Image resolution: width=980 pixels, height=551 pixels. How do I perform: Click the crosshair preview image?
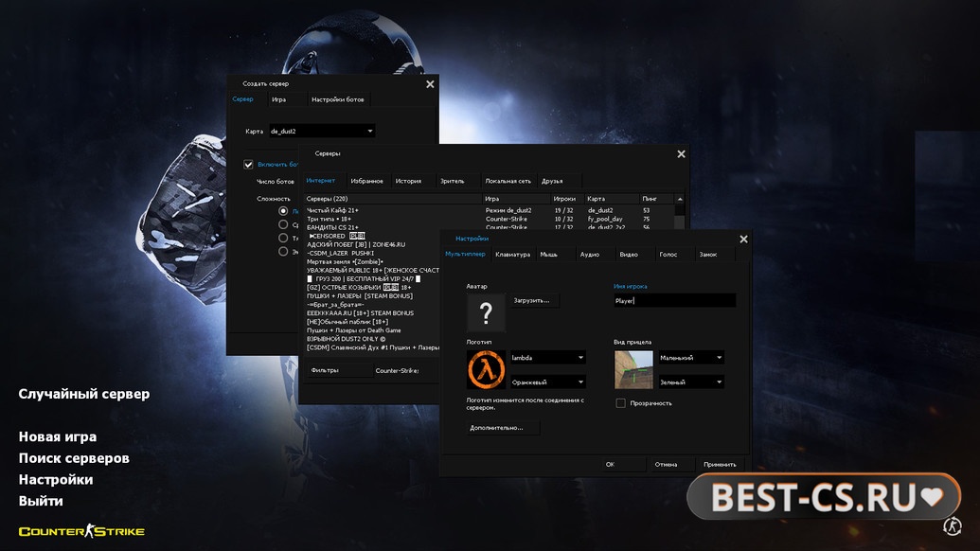[x=633, y=370]
